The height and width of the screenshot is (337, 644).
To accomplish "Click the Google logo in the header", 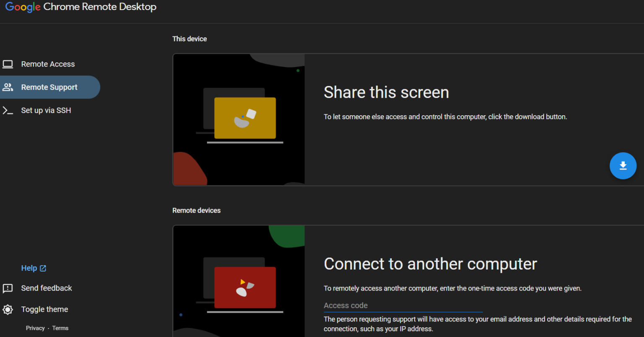I will (23, 7).
